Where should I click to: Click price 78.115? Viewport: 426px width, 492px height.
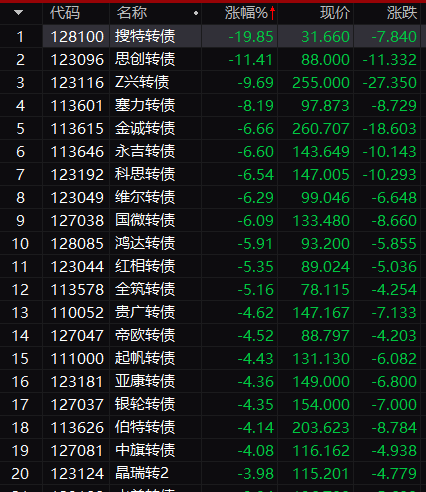[x=325, y=290]
